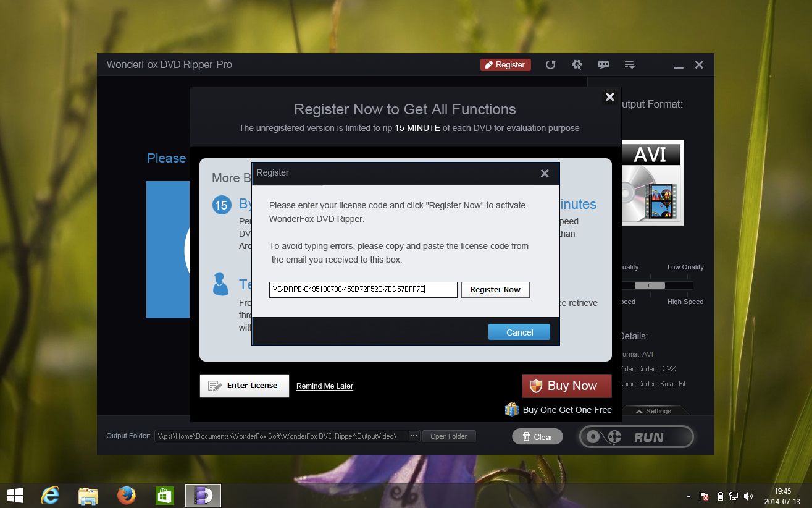812x508 pixels.
Task: Close the WonderFox DVD Ripper Pro window
Action: pos(699,65)
